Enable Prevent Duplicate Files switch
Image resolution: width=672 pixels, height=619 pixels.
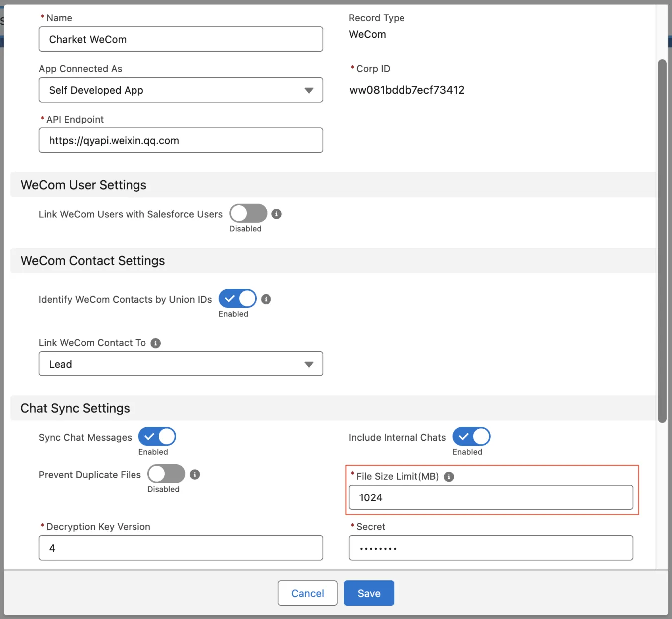166,474
